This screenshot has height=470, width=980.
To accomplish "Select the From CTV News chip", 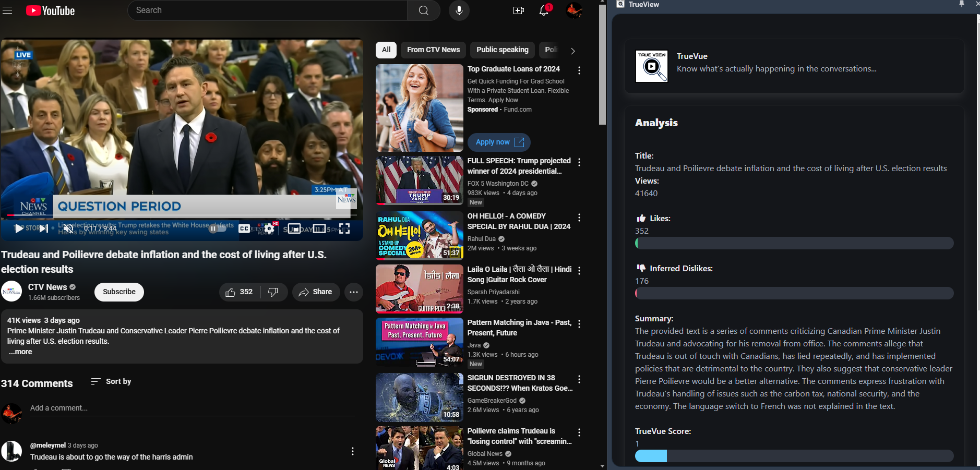I will [x=434, y=50].
